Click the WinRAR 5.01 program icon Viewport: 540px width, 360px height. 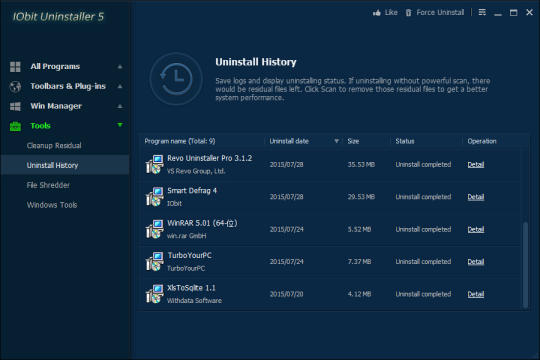point(155,229)
